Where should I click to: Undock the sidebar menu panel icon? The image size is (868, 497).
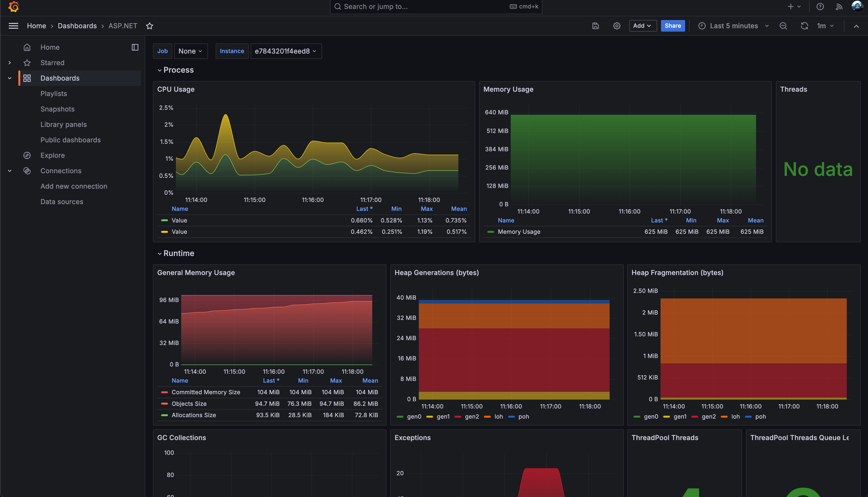point(135,47)
